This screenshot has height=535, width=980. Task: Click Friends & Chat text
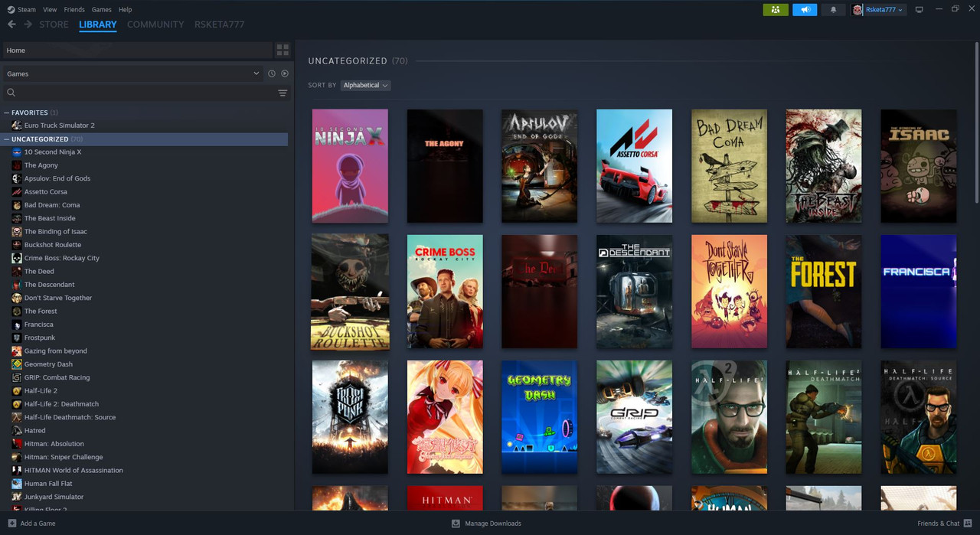(939, 524)
